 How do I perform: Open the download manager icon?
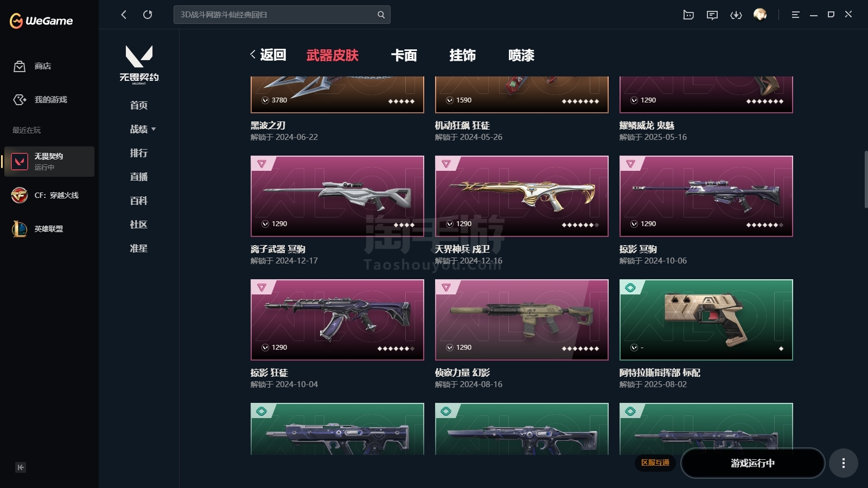[x=736, y=15]
